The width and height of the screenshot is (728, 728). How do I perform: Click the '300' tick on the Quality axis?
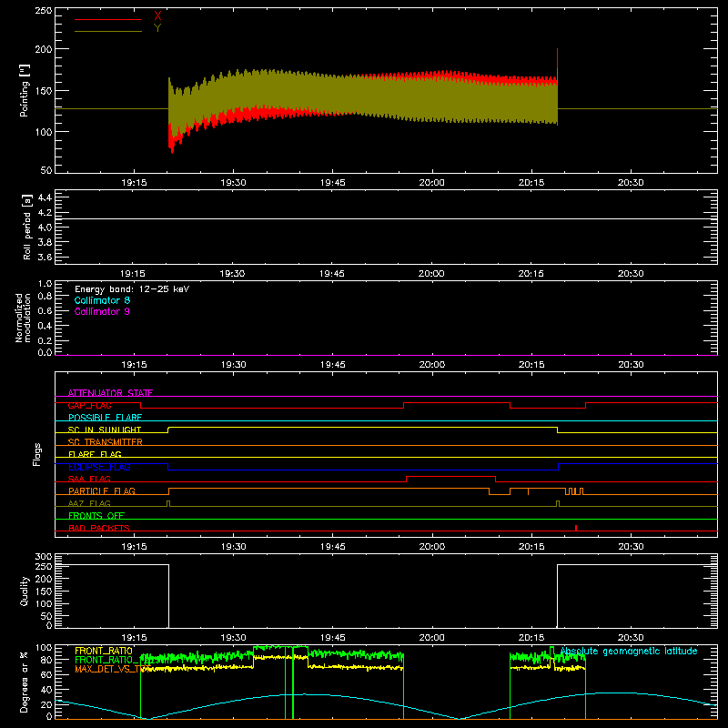(x=44, y=557)
